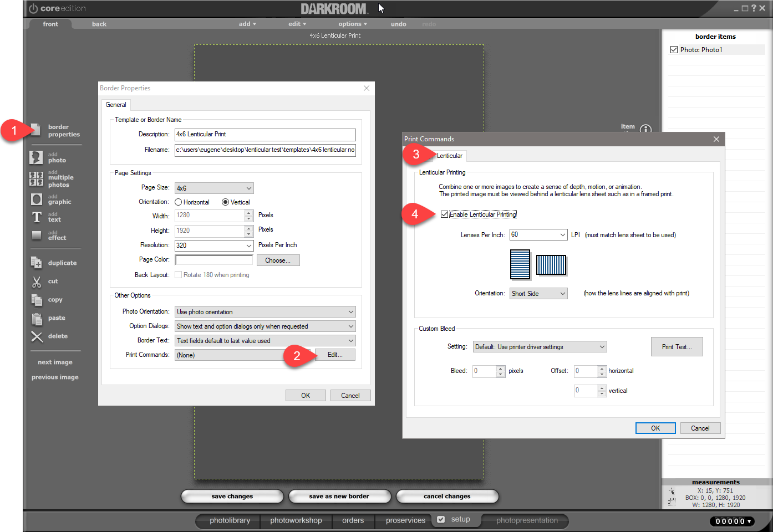This screenshot has height=532, width=773.
Task: Open the options menu
Action: pyautogui.click(x=353, y=24)
